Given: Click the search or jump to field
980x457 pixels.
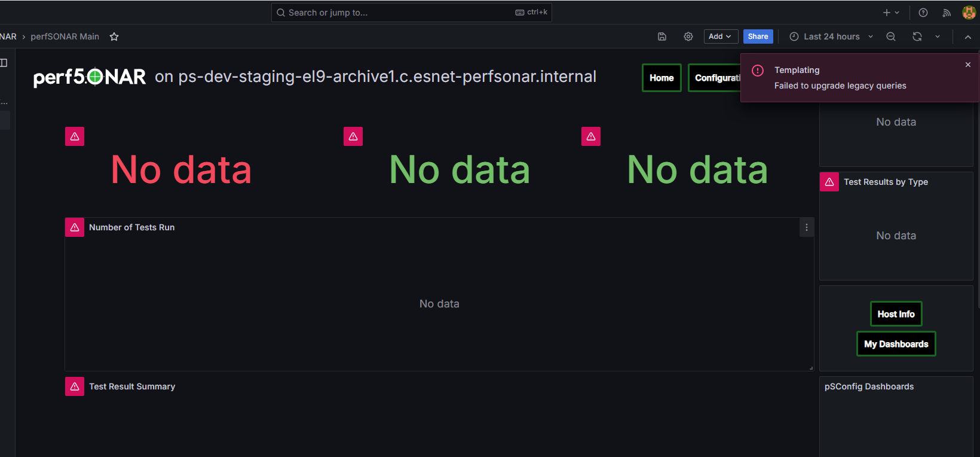Looking at the screenshot, I should 411,13.
